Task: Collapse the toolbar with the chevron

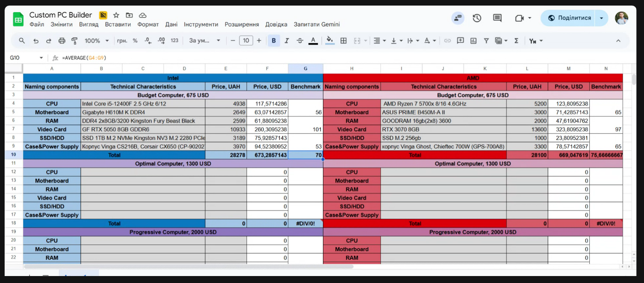Action: pos(618,41)
